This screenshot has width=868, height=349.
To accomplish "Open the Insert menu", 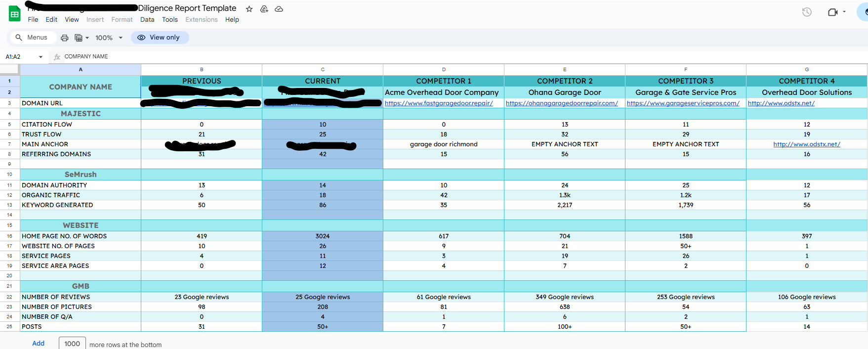I will click(95, 20).
